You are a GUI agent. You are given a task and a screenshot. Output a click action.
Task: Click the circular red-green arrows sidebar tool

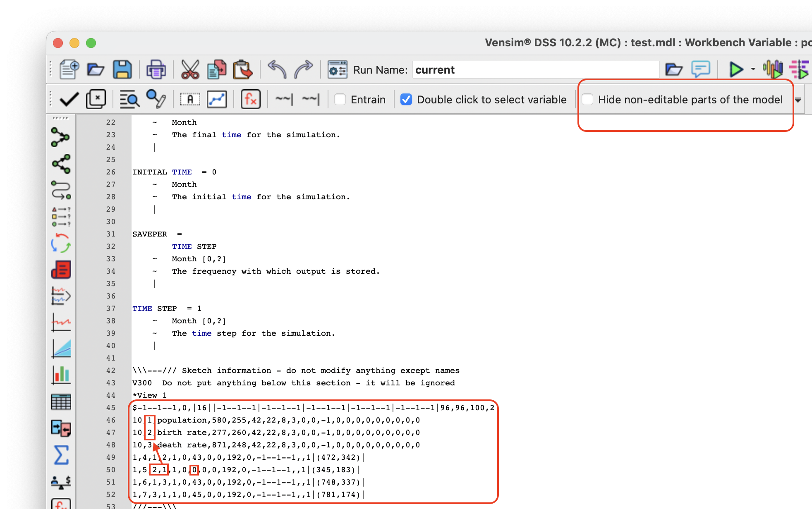coord(61,243)
